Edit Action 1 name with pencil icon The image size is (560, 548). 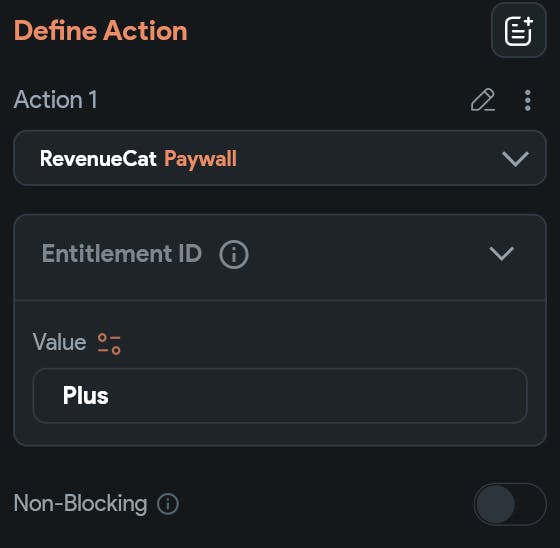482,100
